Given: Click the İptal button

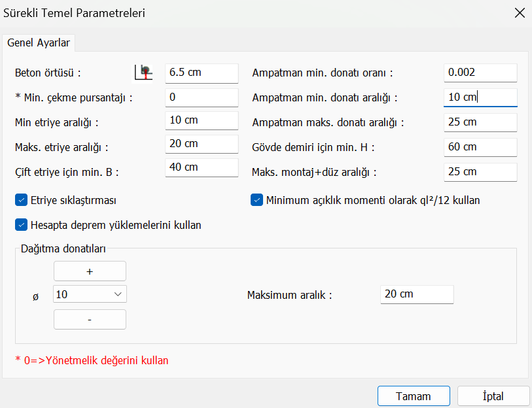Looking at the screenshot, I should [x=493, y=396].
